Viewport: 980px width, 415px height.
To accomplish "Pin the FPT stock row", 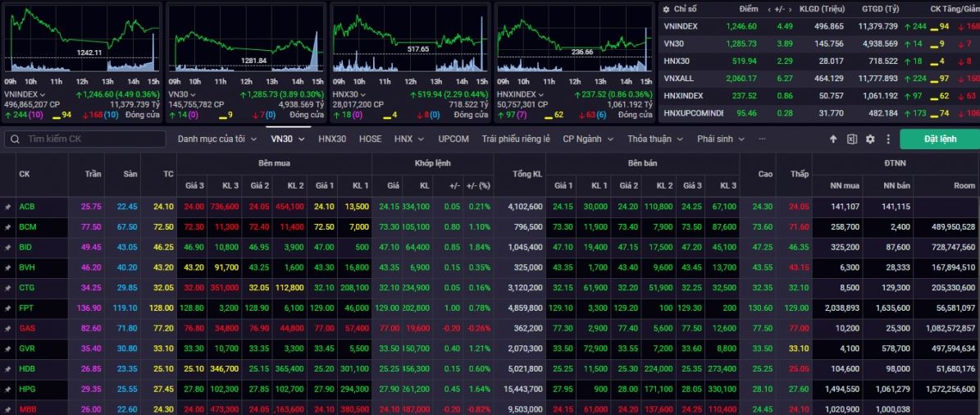I will (x=8, y=308).
